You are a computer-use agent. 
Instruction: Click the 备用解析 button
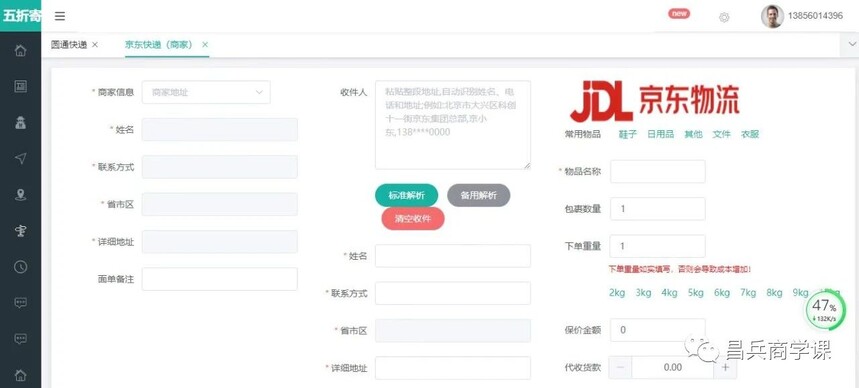478,195
